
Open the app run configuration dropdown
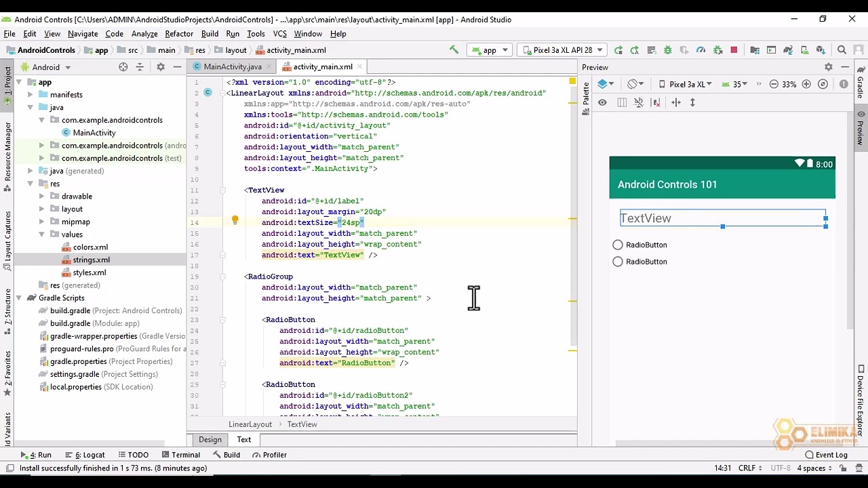490,50
